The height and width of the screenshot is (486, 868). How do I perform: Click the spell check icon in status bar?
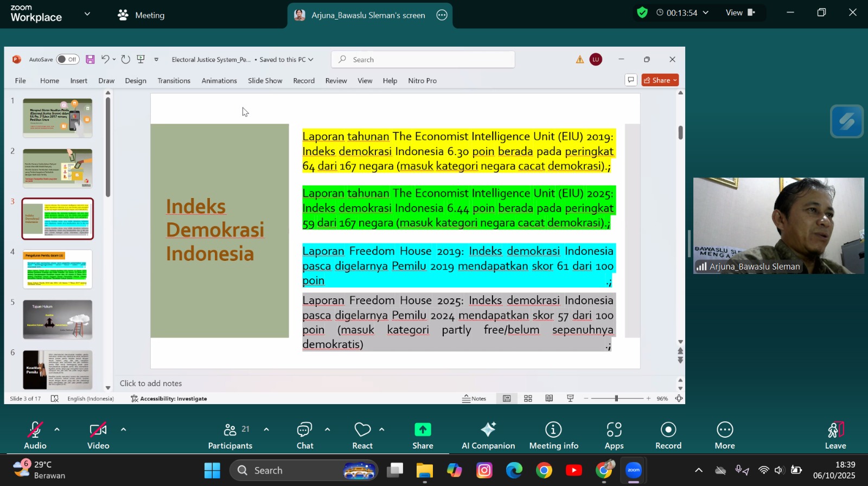tap(55, 399)
